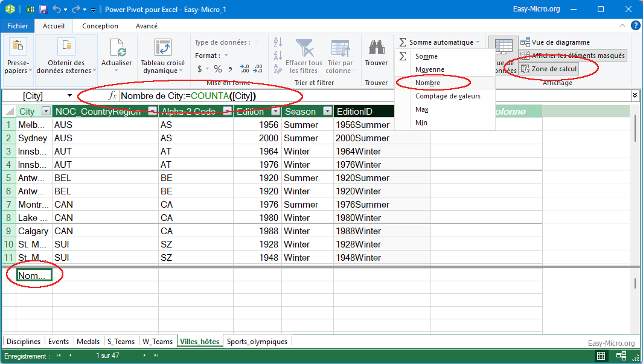Toggle Zone de calcul display
643x364 pixels.
click(548, 69)
